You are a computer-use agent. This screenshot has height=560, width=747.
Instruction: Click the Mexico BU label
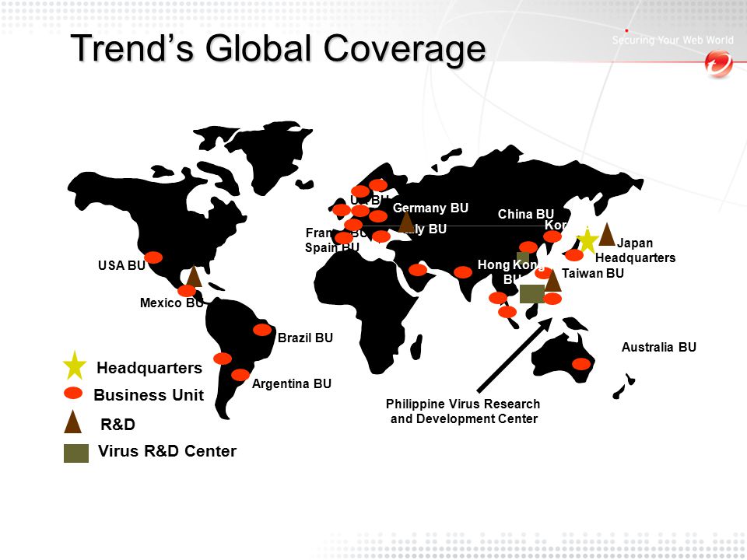pos(171,303)
